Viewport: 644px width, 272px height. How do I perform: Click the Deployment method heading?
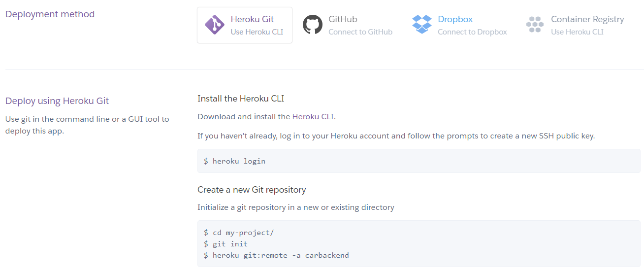click(x=50, y=14)
